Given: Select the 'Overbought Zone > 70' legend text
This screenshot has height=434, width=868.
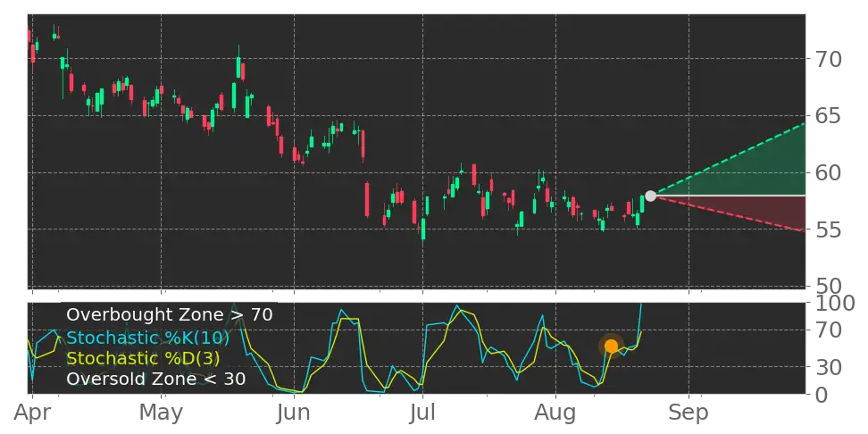Looking at the screenshot, I should [170, 315].
